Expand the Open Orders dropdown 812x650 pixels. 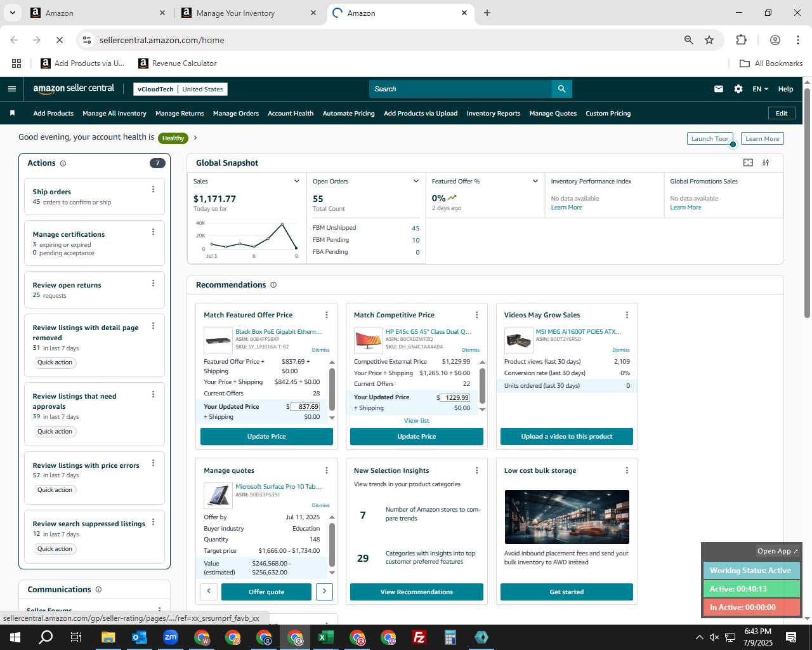coord(416,182)
